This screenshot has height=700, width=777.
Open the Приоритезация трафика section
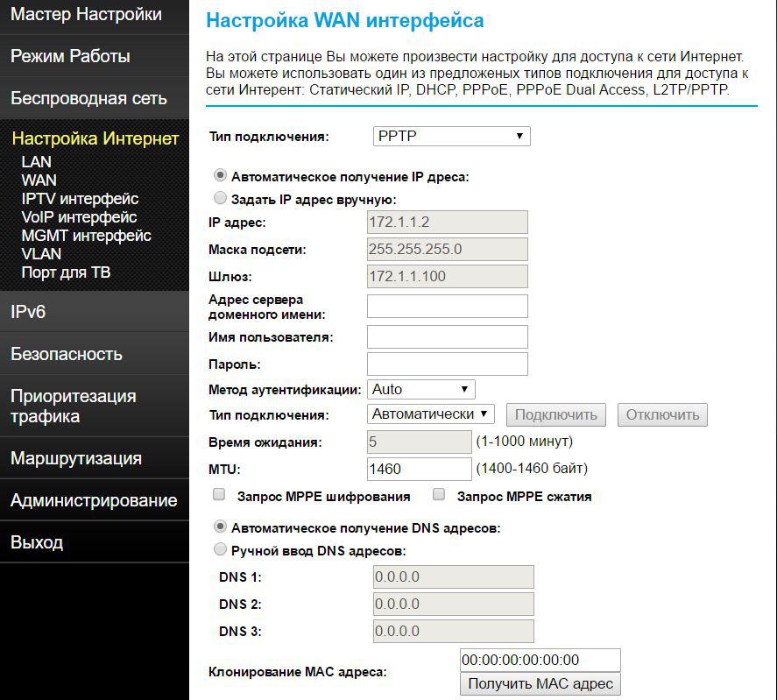(73, 406)
